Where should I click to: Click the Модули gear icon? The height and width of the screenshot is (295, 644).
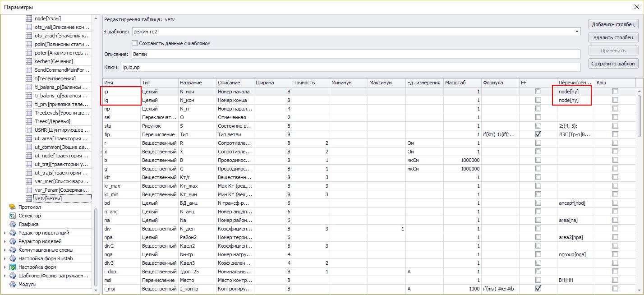[13, 284]
